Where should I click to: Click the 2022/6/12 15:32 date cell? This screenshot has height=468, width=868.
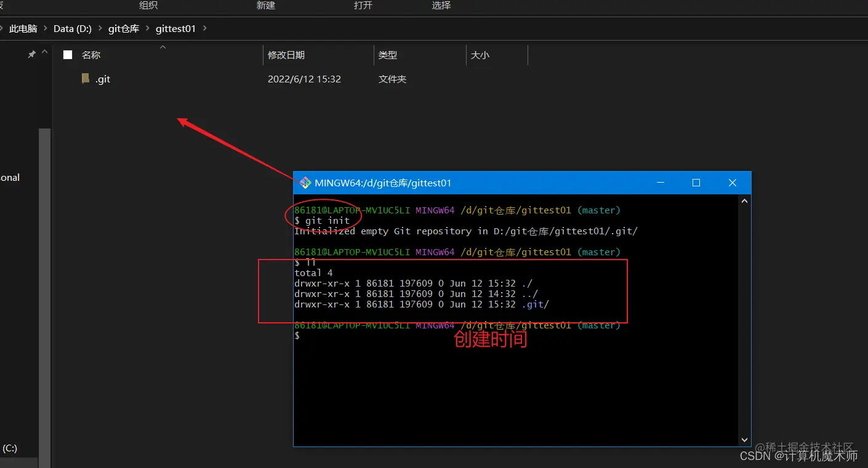coord(304,79)
